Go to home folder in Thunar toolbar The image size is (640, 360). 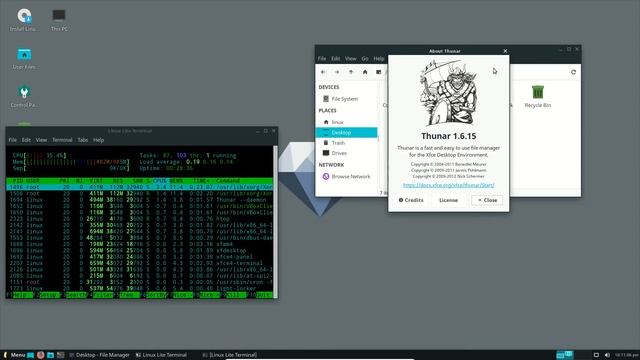click(365, 72)
